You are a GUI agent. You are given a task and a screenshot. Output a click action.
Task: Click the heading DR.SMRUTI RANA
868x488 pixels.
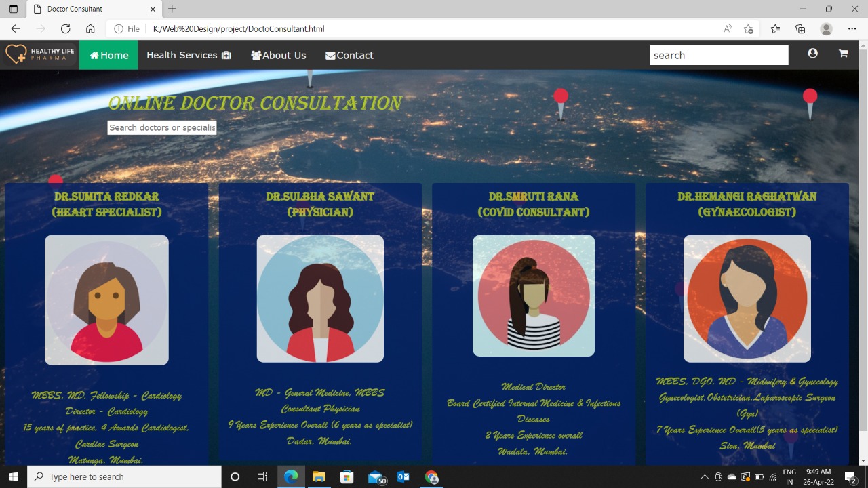tap(534, 197)
